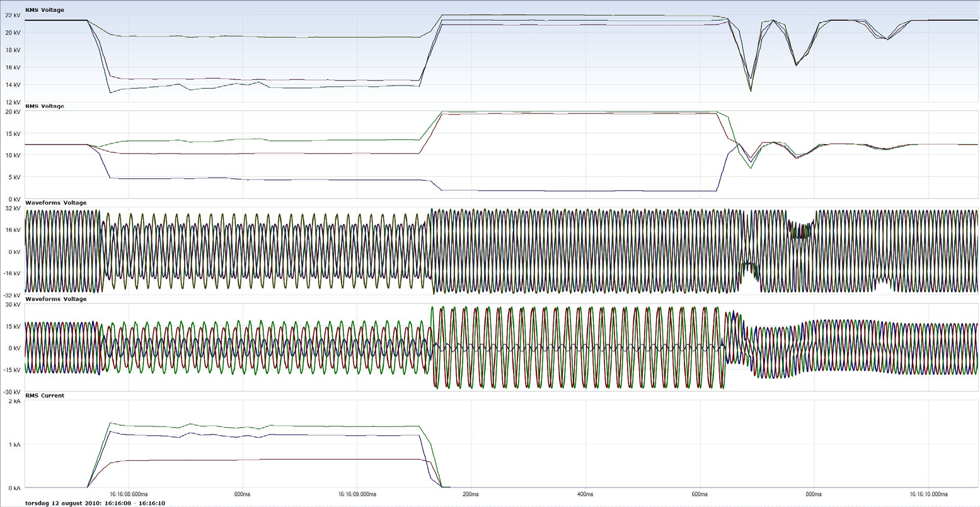The height and width of the screenshot is (507, 980).
Task: Click the 1 kA axis label
Action: (x=14, y=445)
